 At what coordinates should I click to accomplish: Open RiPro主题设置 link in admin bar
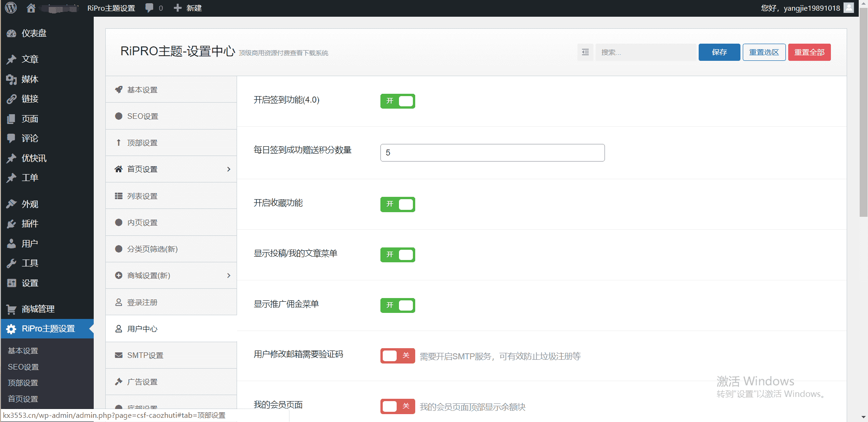point(111,8)
